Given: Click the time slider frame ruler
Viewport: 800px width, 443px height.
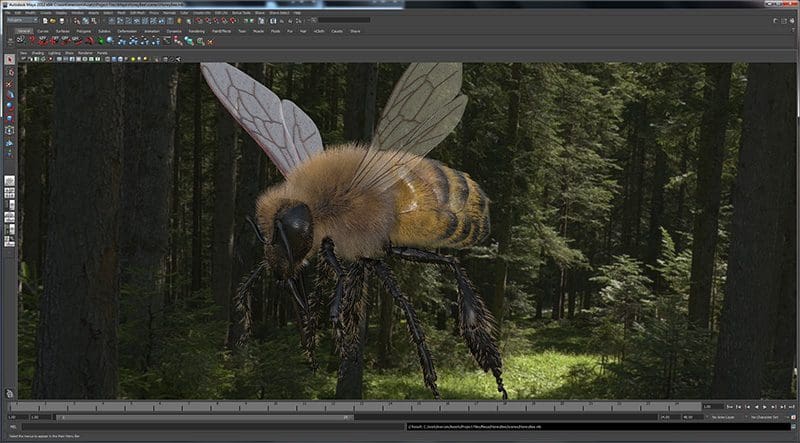Looking at the screenshot, I should tap(355, 407).
